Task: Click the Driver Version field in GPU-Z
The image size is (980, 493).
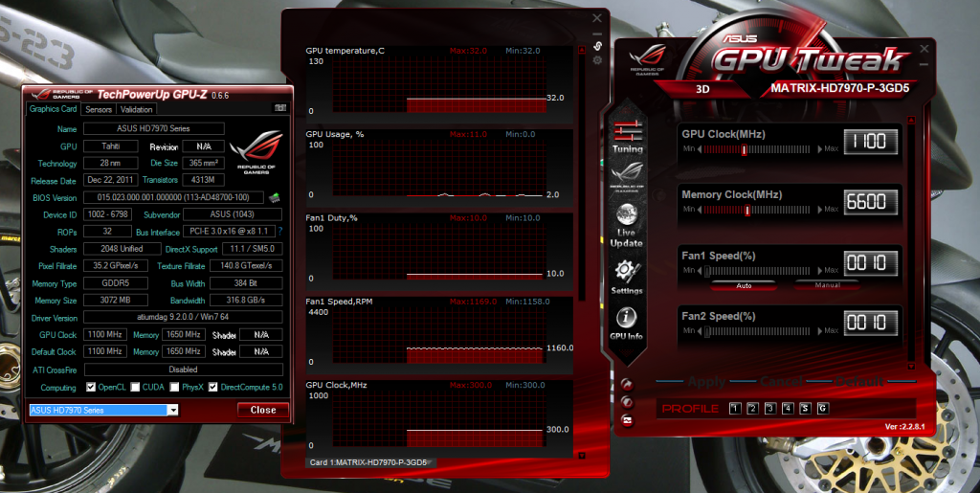Action: tap(183, 318)
